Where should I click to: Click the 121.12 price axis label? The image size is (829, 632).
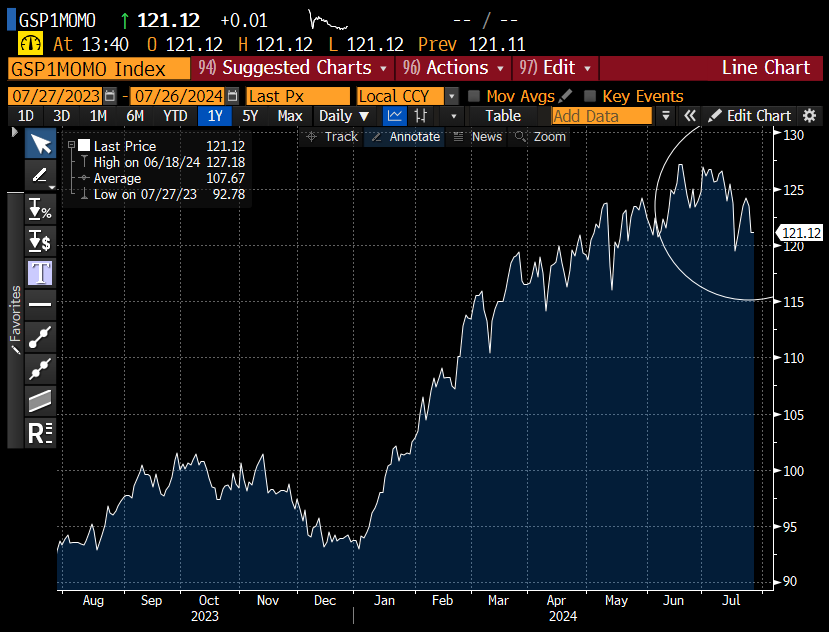pyautogui.click(x=800, y=233)
